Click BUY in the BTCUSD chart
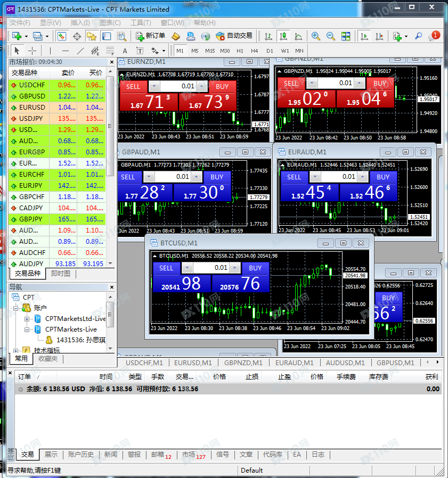The image size is (448, 478). [x=255, y=268]
